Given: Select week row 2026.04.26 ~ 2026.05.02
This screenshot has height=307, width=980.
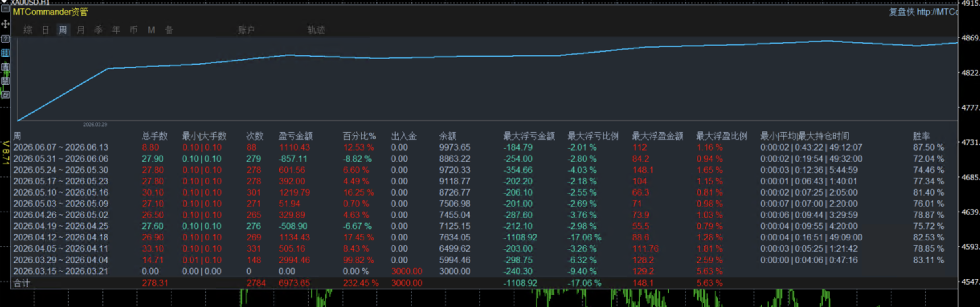Looking at the screenshot, I should click(484, 215).
